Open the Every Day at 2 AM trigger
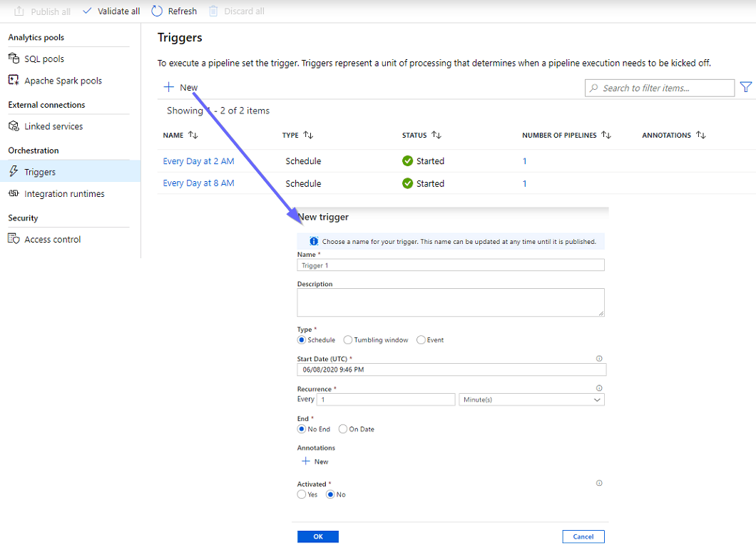The image size is (756, 545). pos(198,161)
